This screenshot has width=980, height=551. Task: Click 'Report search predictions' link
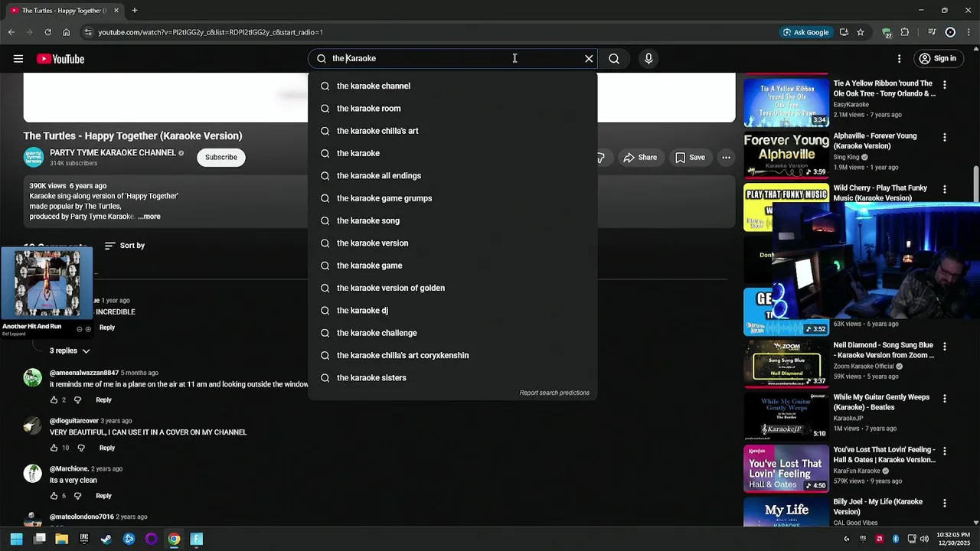point(554,393)
